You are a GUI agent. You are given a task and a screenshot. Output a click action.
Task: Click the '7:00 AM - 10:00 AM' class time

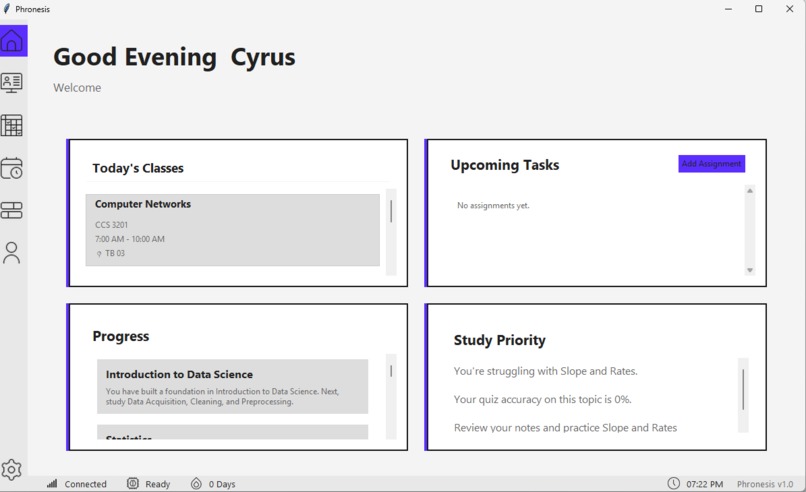130,239
